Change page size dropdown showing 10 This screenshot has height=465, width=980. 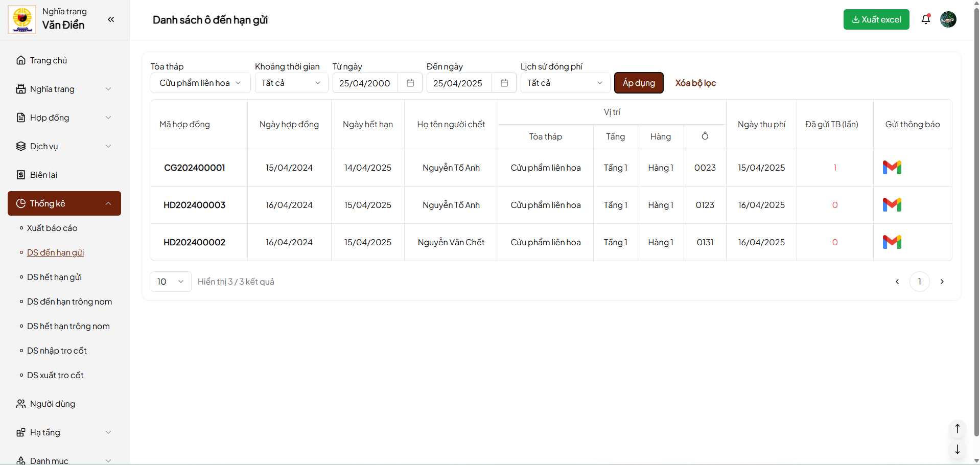pyautogui.click(x=171, y=282)
